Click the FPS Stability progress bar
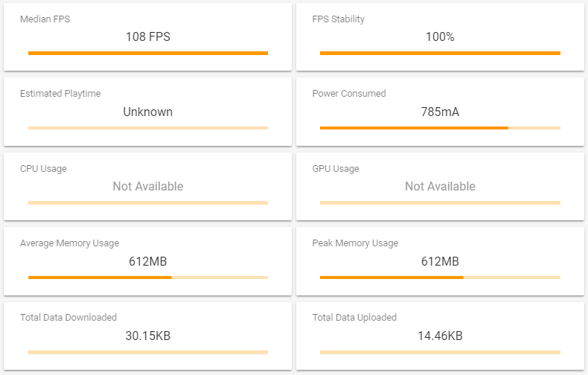Screen dimensions: 588x375 (x=440, y=54)
